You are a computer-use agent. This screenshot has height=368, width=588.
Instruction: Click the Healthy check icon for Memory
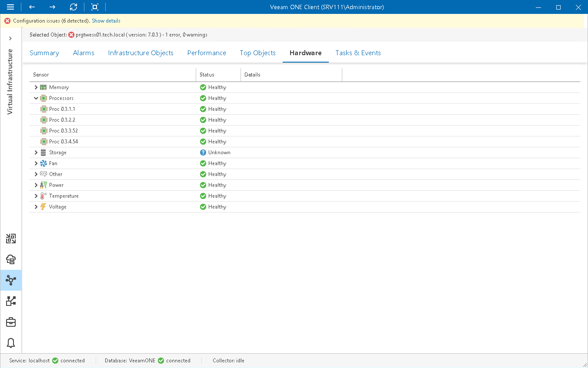[x=203, y=87]
